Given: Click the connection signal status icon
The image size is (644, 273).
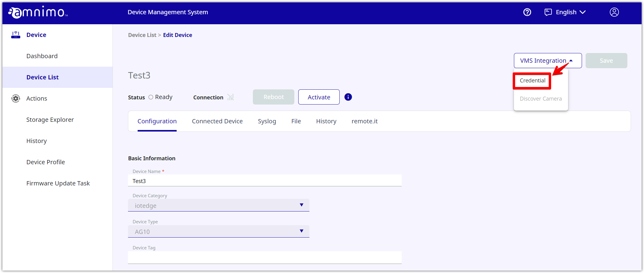Looking at the screenshot, I should pos(230,97).
